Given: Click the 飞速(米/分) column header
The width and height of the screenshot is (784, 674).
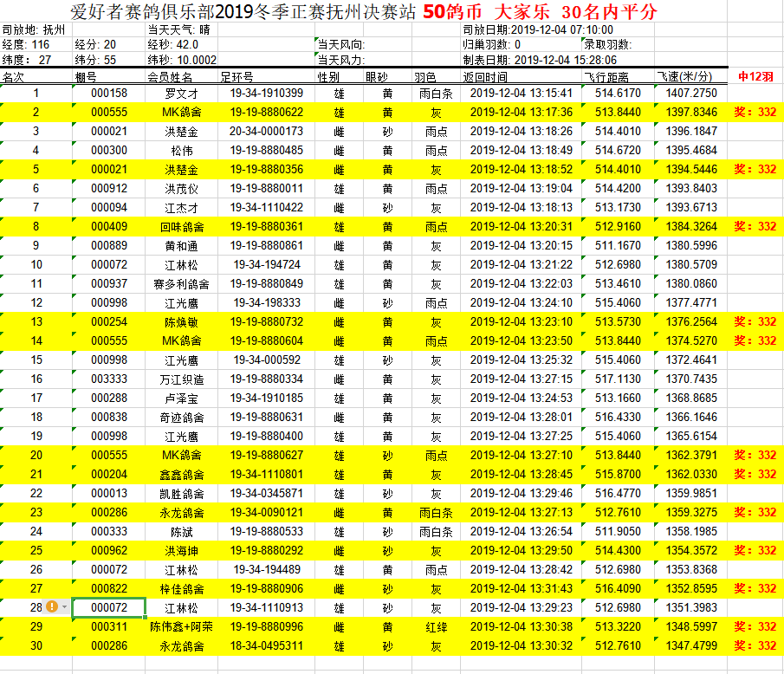Looking at the screenshot, I should click(684, 77).
